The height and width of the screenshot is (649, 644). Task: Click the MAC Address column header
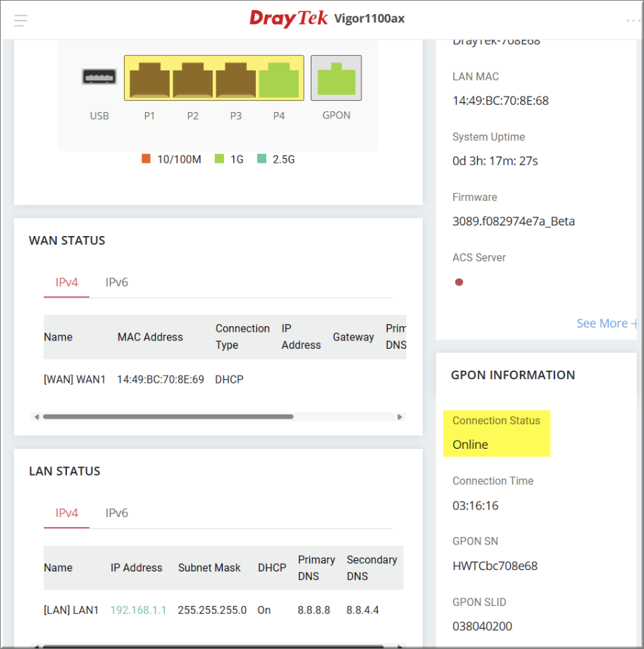point(150,338)
